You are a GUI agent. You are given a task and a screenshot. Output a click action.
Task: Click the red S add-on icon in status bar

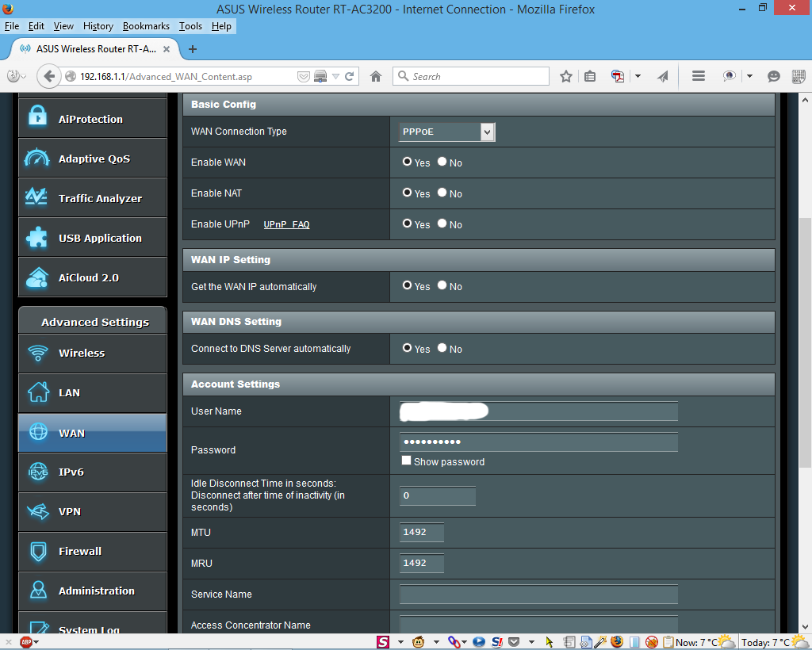tap(383, 642)
